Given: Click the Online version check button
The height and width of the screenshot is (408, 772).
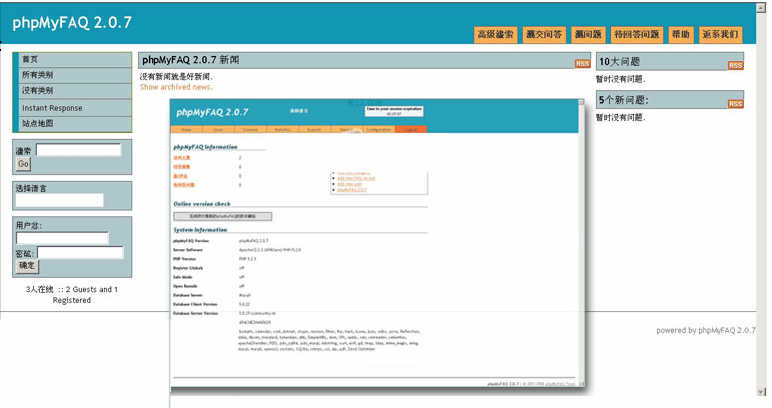Looking at the screenshot, I should coord(223,216).
